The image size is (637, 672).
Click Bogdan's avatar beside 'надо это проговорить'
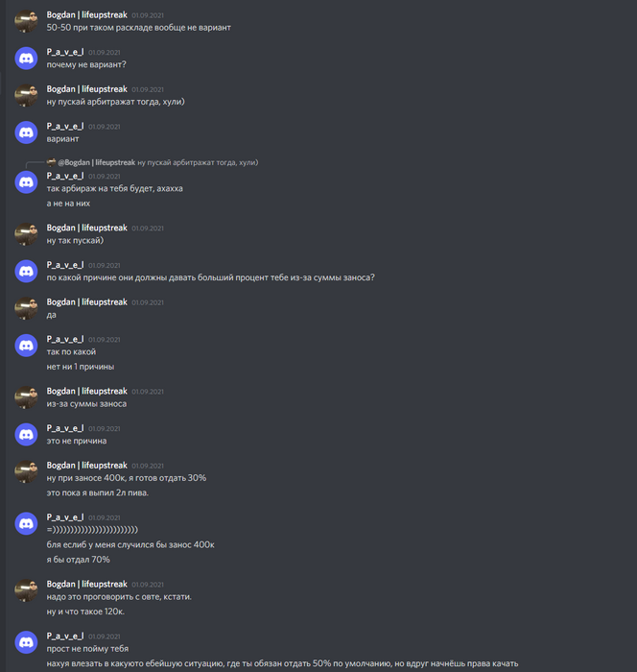coord(26,590)
